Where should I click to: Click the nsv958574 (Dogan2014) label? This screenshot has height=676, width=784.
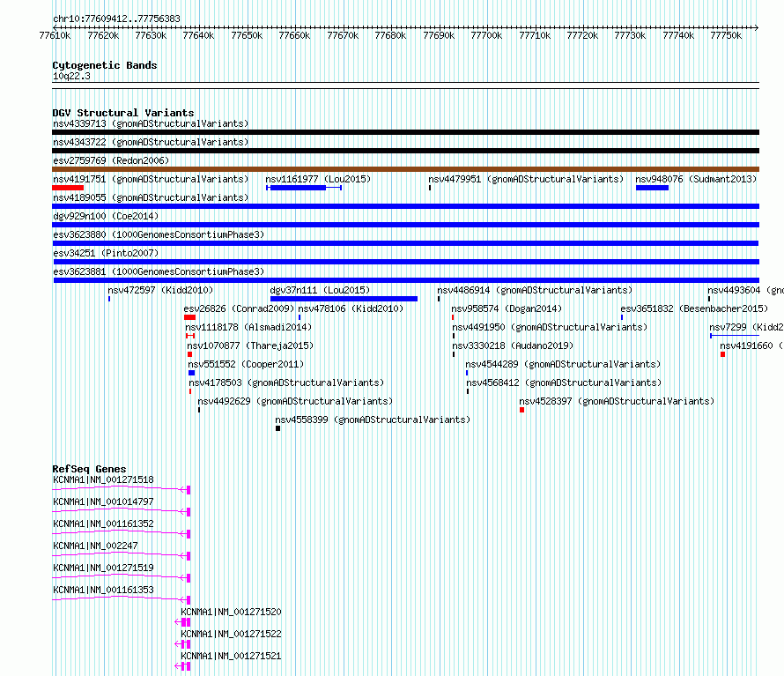click(x=507, y=308)
